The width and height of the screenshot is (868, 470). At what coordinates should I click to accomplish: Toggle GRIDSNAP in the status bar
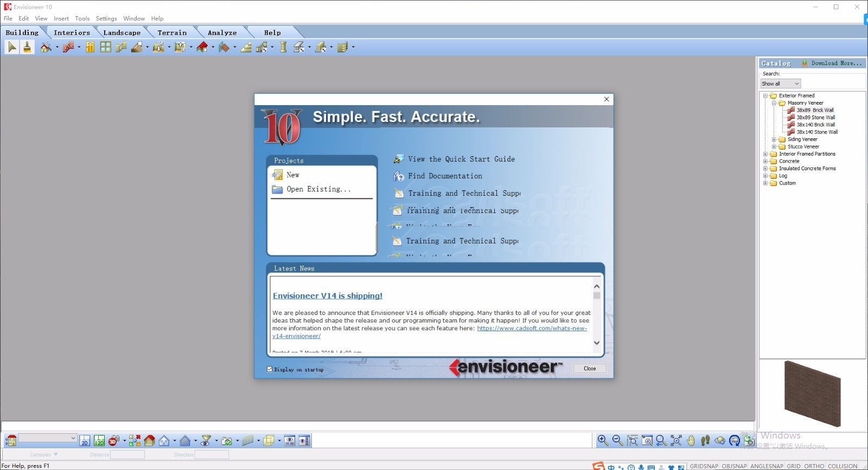point(704,466)
